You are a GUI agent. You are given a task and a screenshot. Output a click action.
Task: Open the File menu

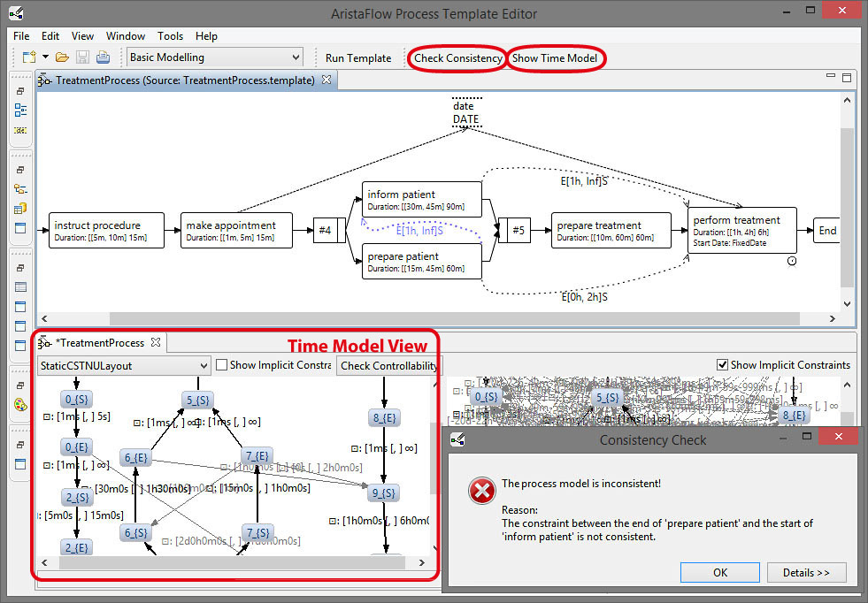21,36
